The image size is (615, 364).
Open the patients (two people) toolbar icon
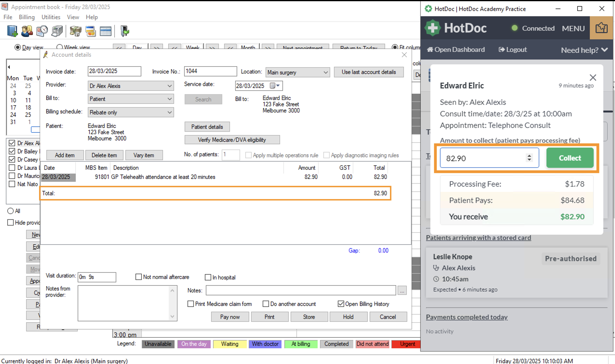[x=27, y=31]
